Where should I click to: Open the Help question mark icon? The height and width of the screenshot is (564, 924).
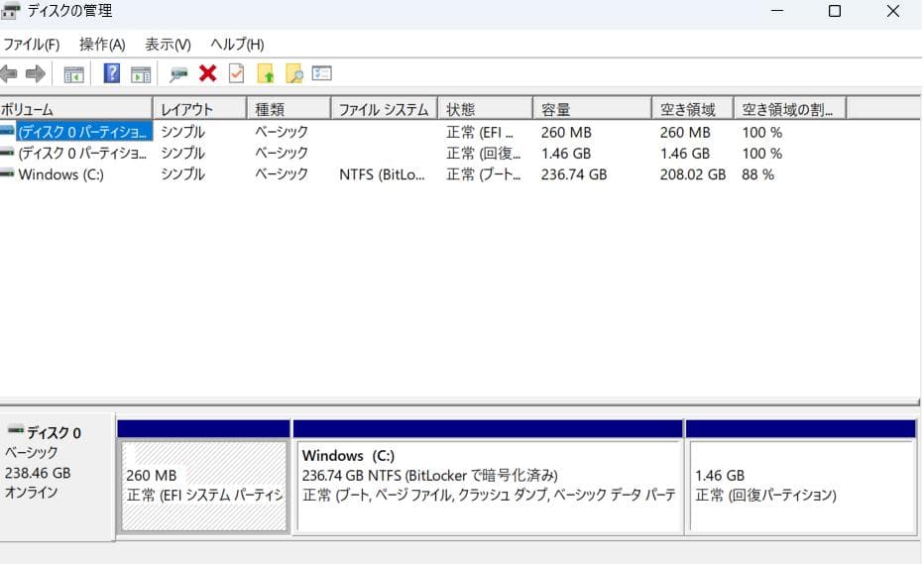(x=111, y=73)
